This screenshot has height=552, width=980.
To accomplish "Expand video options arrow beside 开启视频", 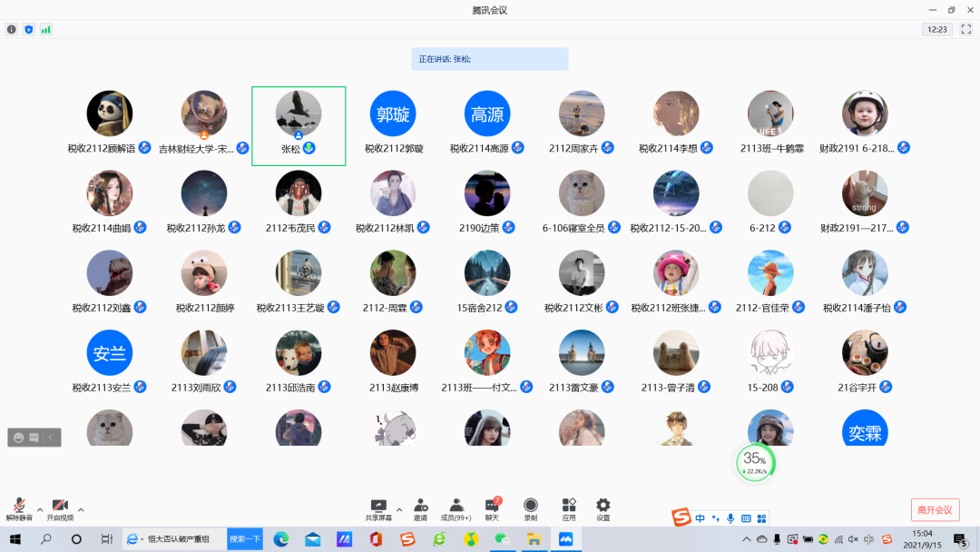I will click(81, 509).
